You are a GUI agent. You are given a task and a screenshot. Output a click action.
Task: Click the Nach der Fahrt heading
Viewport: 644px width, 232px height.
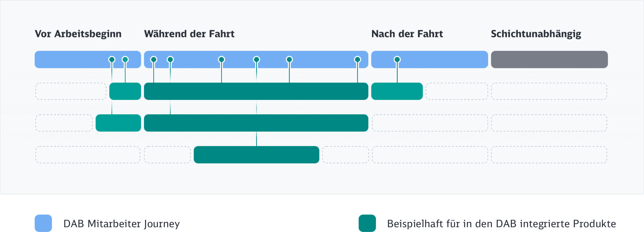coord(407,34)
